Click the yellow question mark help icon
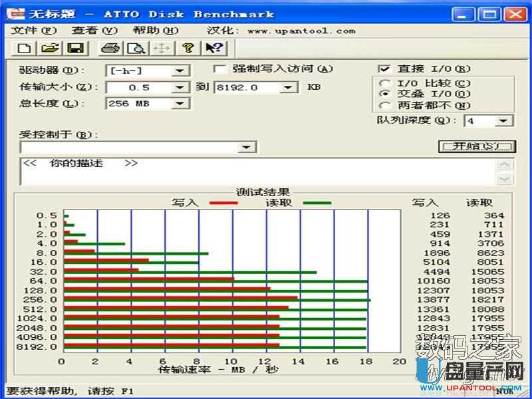 tap(189, 48)
